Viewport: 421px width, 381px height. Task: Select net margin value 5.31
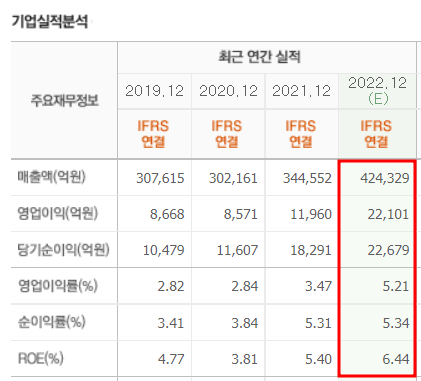318,323
